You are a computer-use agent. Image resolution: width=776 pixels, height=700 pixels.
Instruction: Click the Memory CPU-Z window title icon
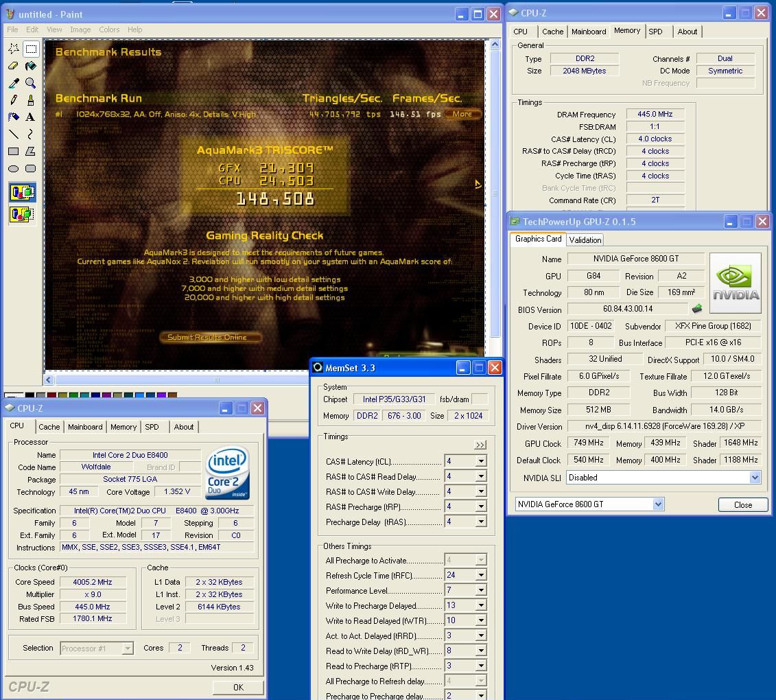point(514,13)
